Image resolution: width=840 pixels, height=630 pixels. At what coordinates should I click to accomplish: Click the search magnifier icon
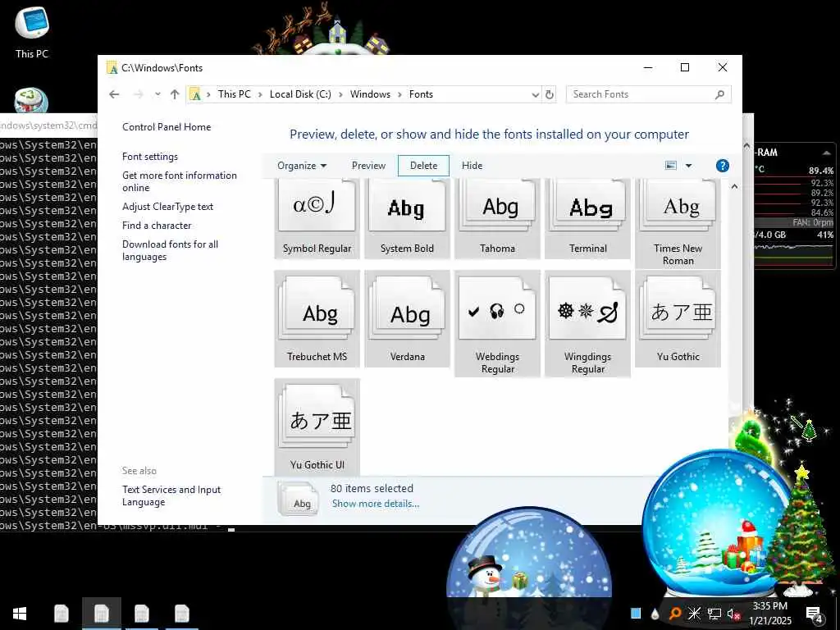click(719, 94)
